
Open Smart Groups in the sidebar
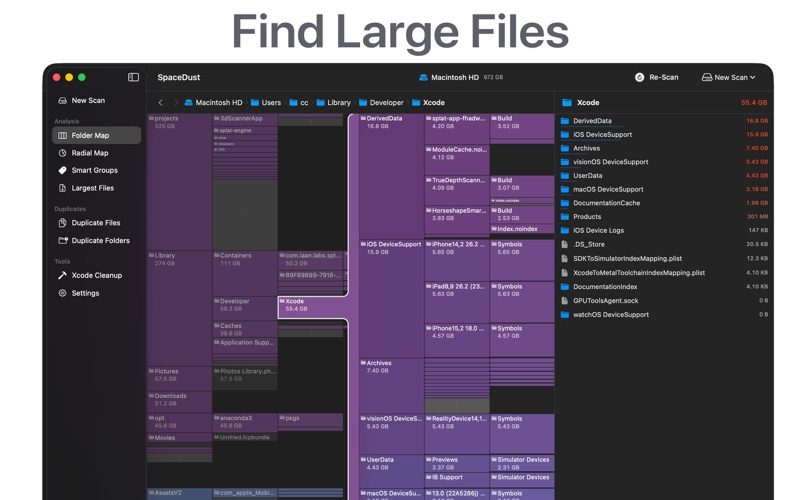coord(96,170)
